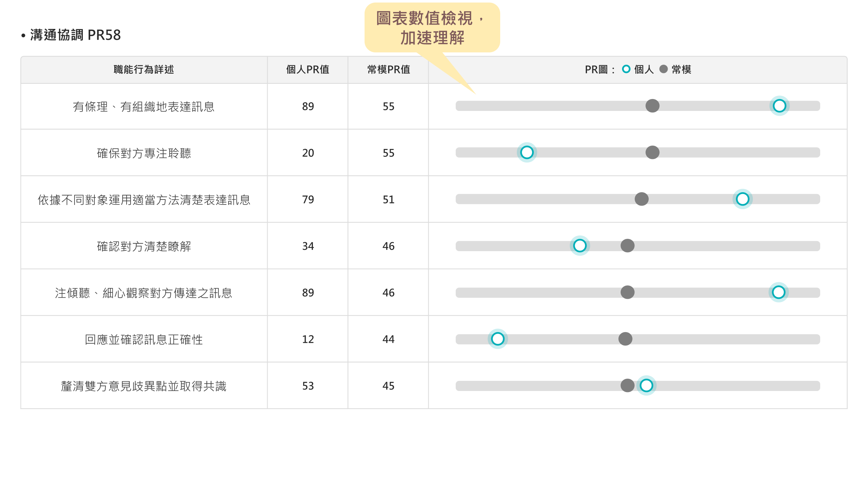Click the 有條理、有組織地表達訊息 row label
Viewport: 868px width, 477px height.
tap(144, 107)
